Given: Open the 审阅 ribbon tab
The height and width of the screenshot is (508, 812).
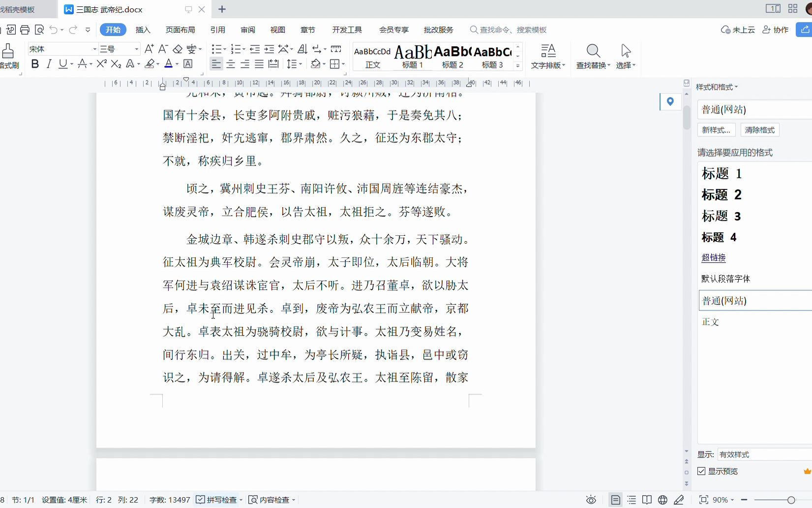Looking at the screenshot, I should coord(248,30).
